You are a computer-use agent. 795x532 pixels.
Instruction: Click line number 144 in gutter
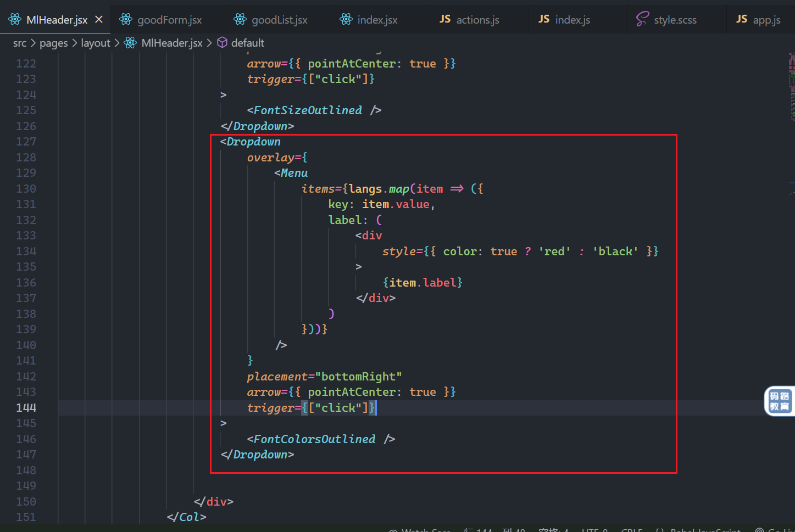tap(26, 408)
